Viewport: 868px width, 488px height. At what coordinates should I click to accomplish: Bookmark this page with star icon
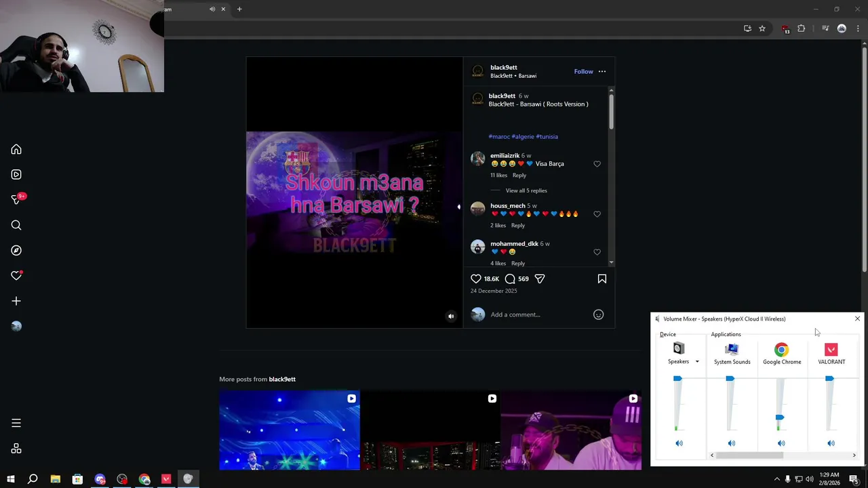point(762,28)
